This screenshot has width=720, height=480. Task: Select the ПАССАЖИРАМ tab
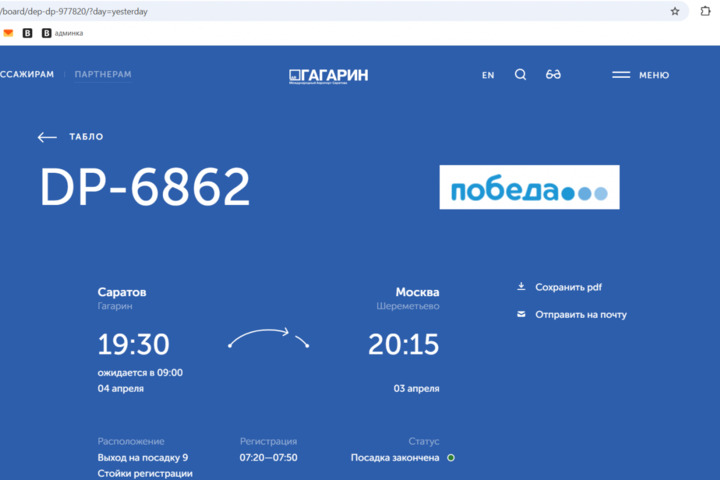27,75
